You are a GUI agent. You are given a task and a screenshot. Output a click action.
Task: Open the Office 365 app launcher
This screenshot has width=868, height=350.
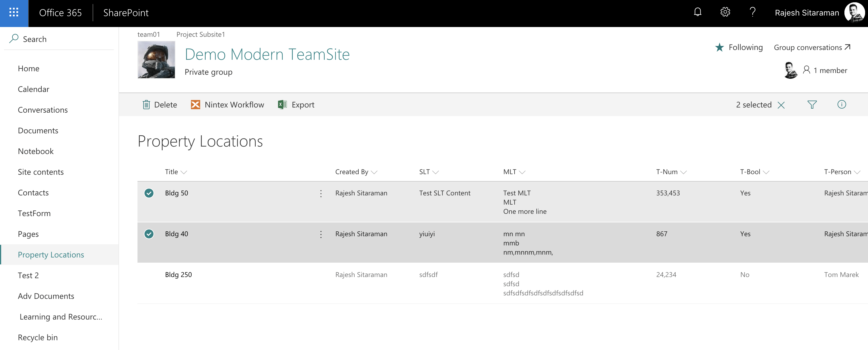(x=14, y=13)
